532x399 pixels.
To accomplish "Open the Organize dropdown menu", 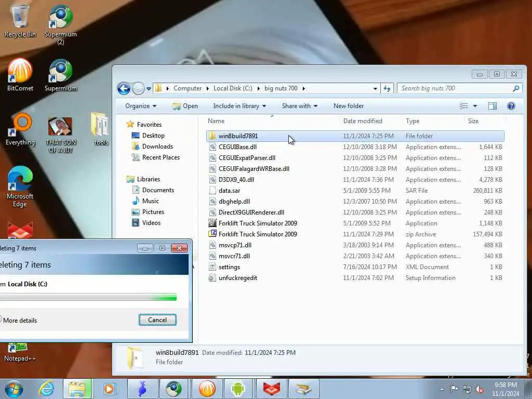I will tap(141, 106).
